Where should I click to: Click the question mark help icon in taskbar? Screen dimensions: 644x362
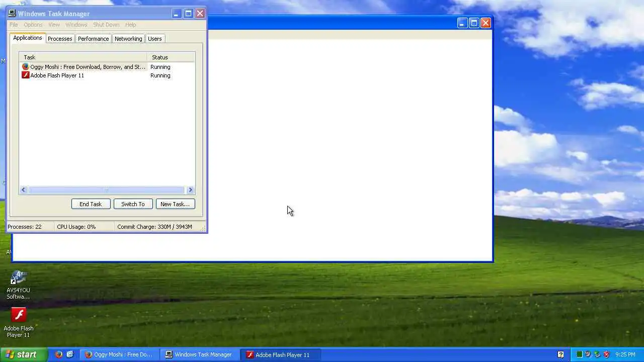click(561, 354)
